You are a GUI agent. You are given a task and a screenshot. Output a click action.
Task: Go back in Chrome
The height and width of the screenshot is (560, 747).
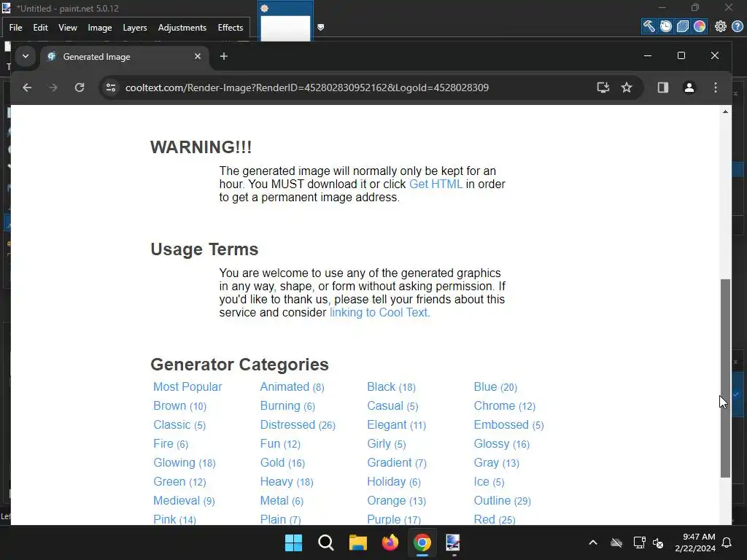pyautogui.click(x=27, y=87)
